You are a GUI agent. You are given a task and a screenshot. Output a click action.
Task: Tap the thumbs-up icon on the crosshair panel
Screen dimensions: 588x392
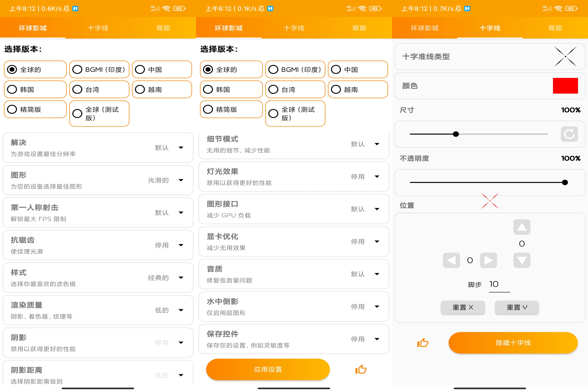point(423,343)
